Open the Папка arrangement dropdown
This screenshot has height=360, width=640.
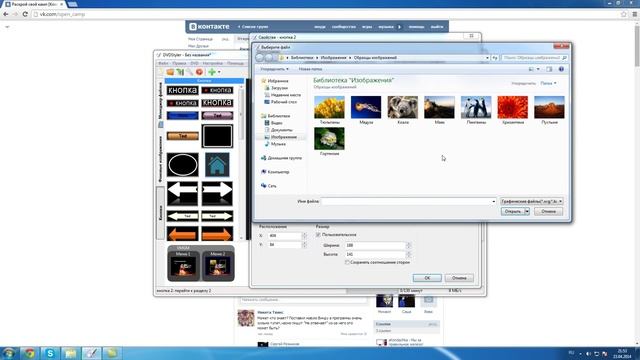[548, 83]
